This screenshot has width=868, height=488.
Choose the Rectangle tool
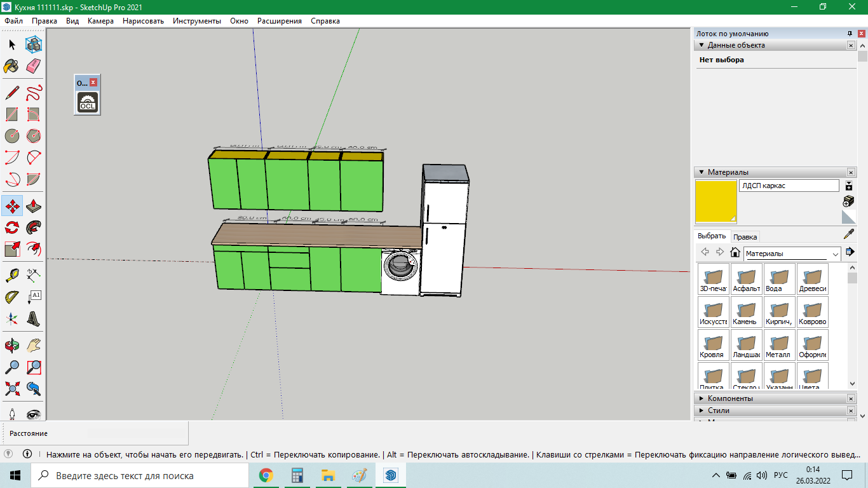(12, 114)
